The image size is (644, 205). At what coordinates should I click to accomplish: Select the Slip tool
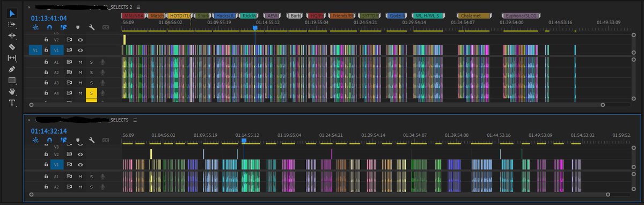point(12,58)
